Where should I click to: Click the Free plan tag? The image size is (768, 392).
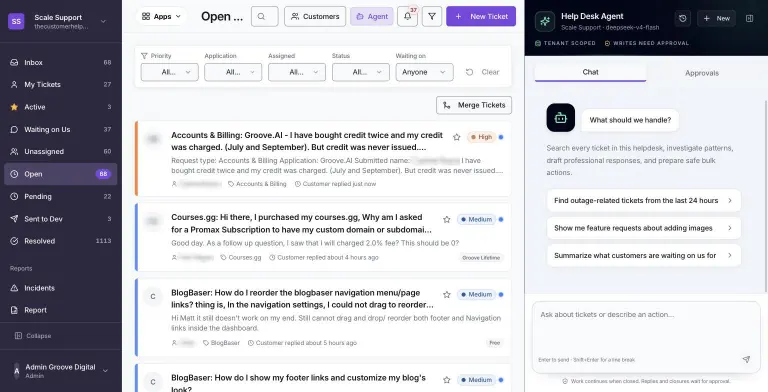pyautogui.click(x=495, y=343)
